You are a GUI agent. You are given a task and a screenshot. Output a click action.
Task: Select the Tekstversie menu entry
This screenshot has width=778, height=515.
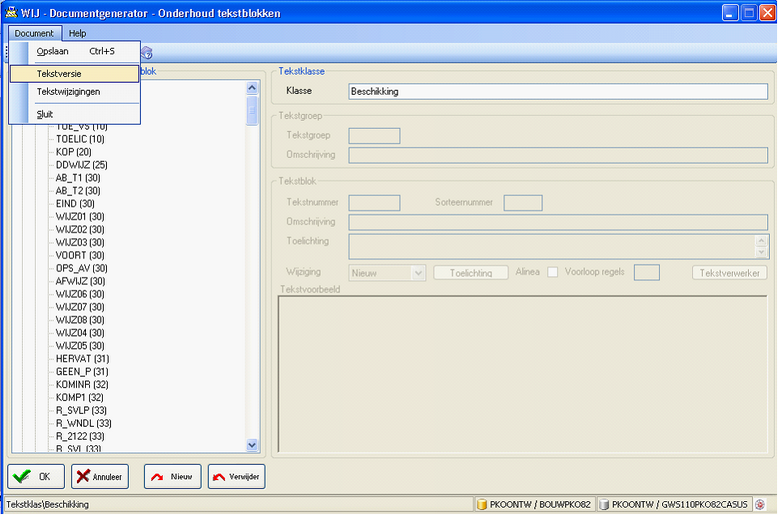click(74, 73)
